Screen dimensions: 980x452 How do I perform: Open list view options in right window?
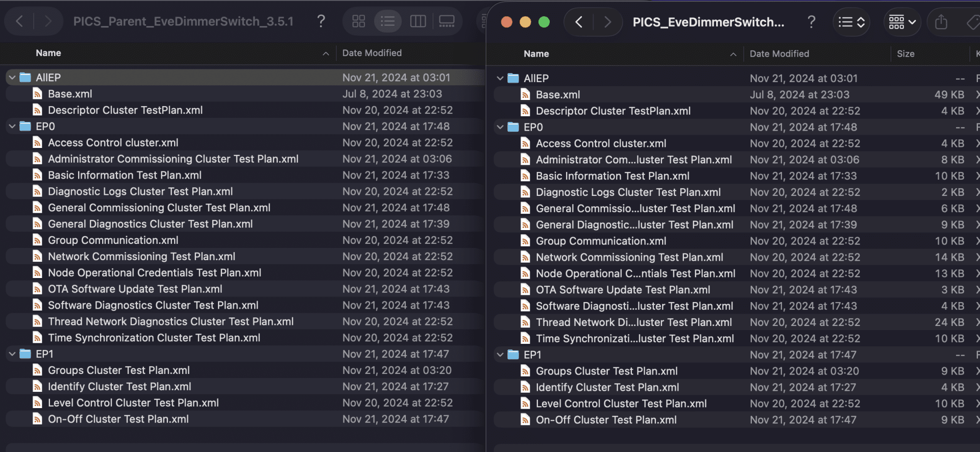[851, 22]
